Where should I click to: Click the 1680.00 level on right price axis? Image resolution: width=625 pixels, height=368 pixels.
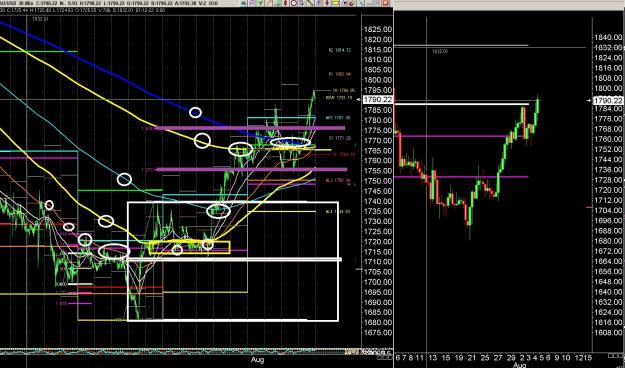608,241
